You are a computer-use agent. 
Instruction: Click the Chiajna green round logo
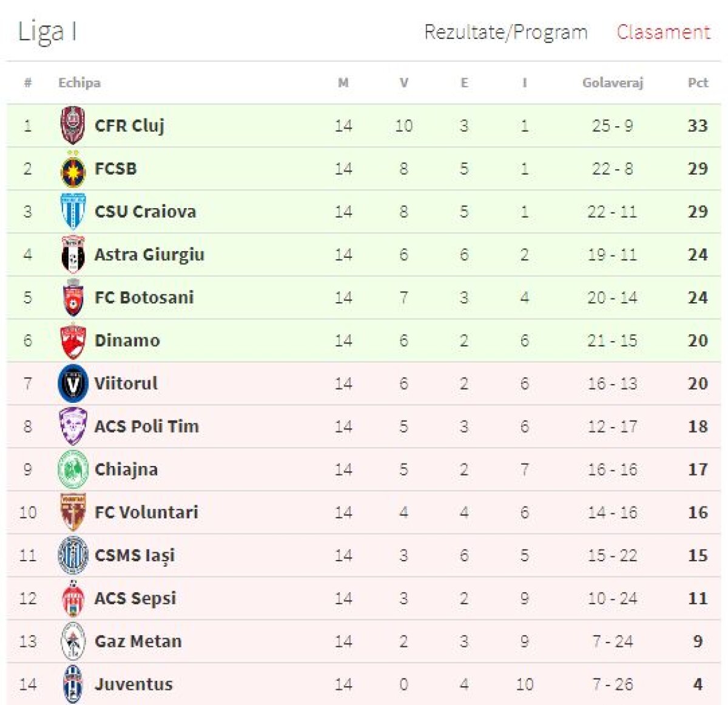[x=73, y=470]
